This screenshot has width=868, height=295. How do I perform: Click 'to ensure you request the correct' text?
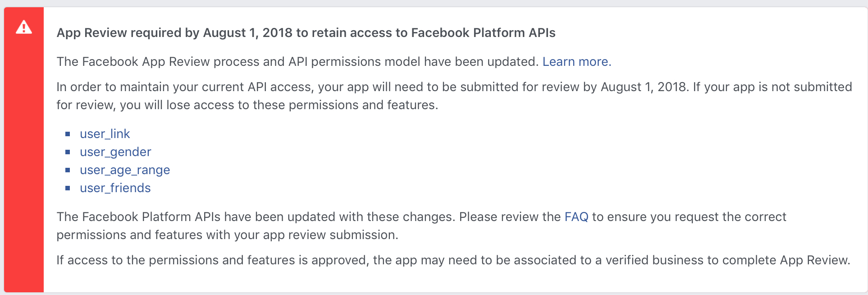tap(689, 217)
